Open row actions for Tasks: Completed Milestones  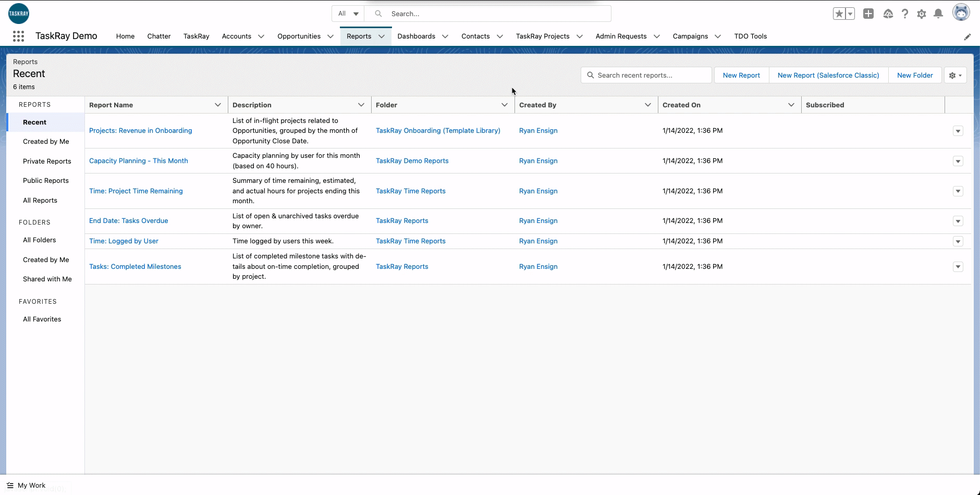958,267
